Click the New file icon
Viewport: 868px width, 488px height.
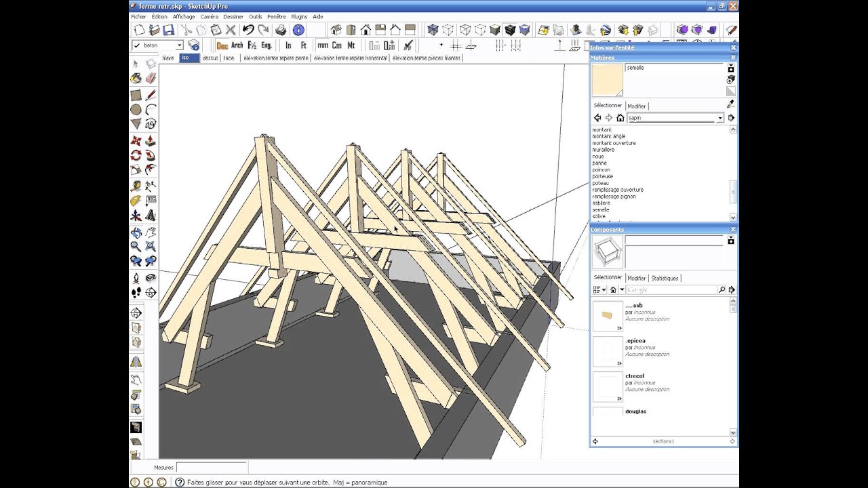[x=140, y=30]
